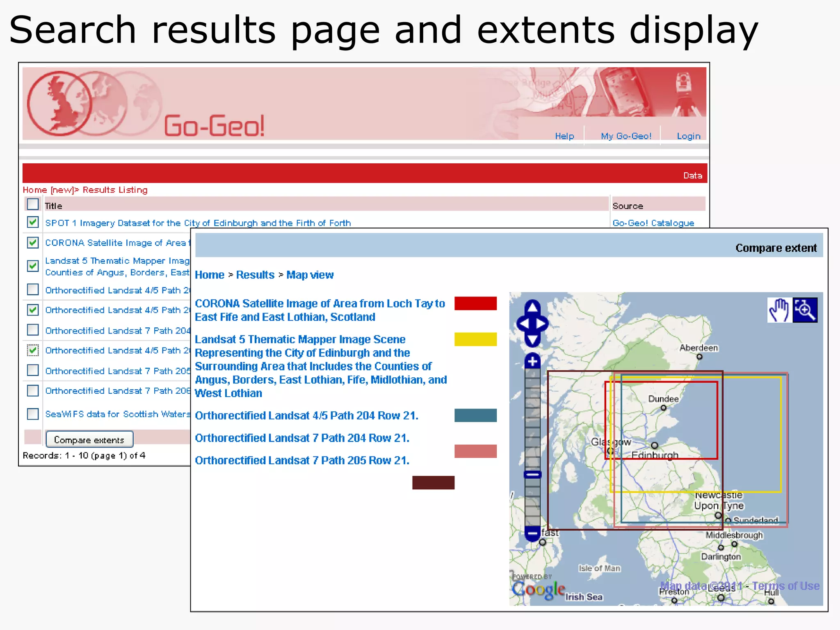This screenshot has height=630, width=840.
Task: Select the magnifier zoom box tool
Action: tap(805, 310)
